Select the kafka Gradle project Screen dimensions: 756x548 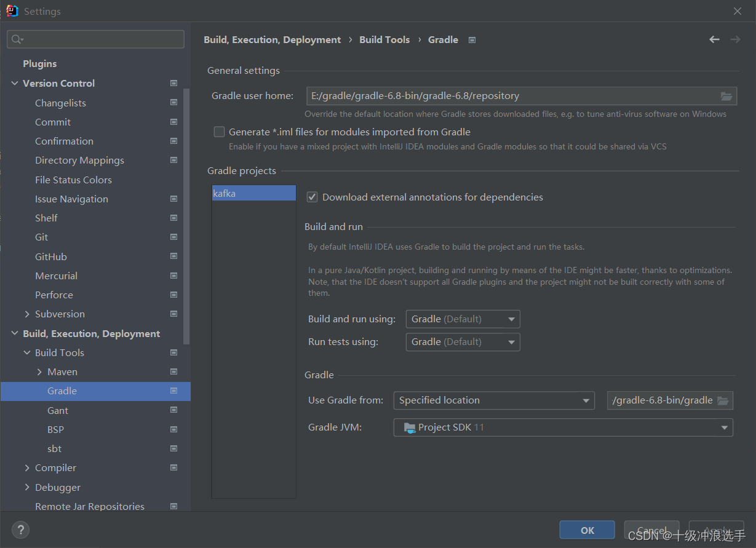[254, 193]
